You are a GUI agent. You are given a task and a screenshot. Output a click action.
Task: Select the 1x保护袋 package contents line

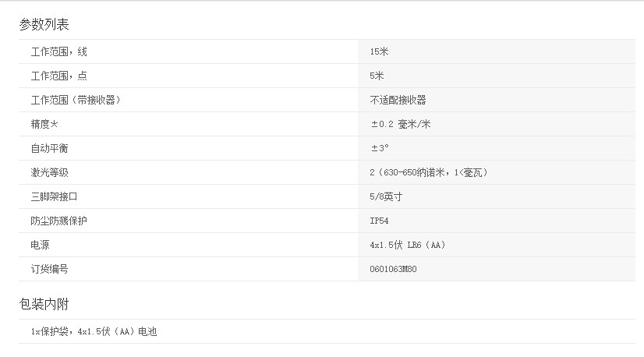pyautogui.click(x=94, y=331)
